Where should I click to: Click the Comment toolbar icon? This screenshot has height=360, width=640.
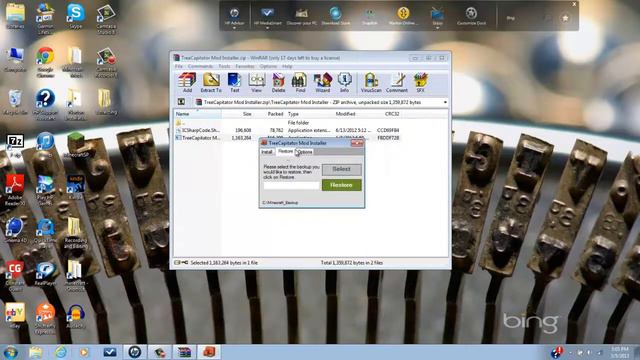click(397, 82)
